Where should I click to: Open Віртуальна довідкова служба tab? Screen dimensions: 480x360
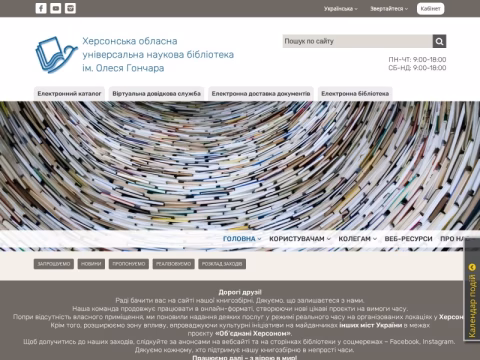(156, 94)
